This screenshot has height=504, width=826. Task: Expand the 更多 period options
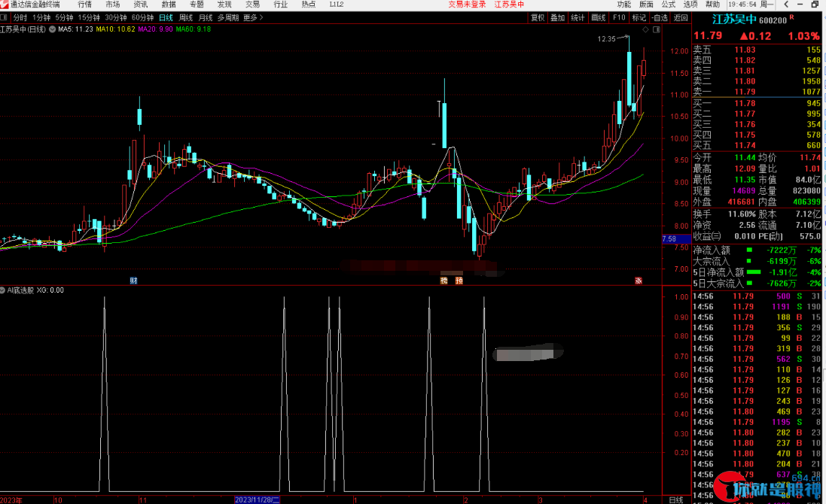pos(254,18)
